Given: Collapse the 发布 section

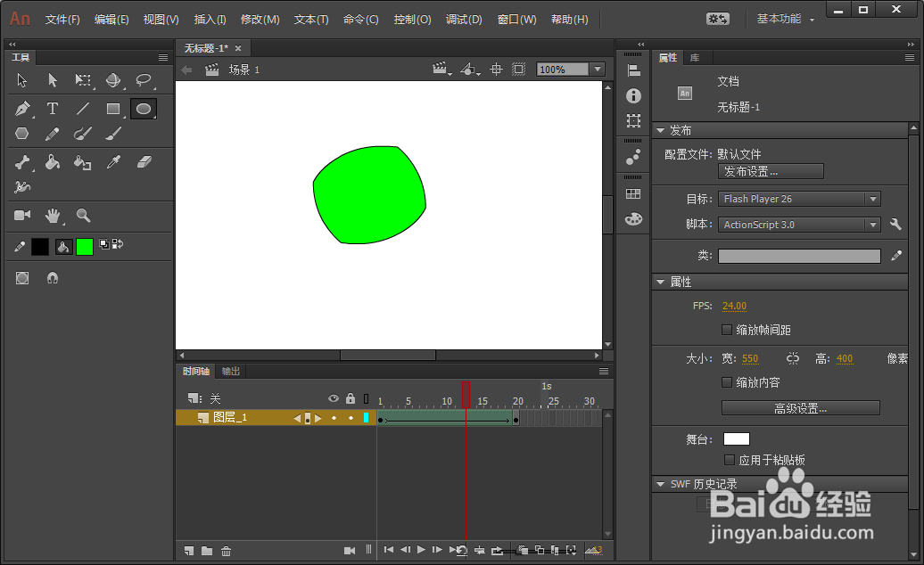Looking at the screenshot, I should pyautogui.click(x=660, y=130).
